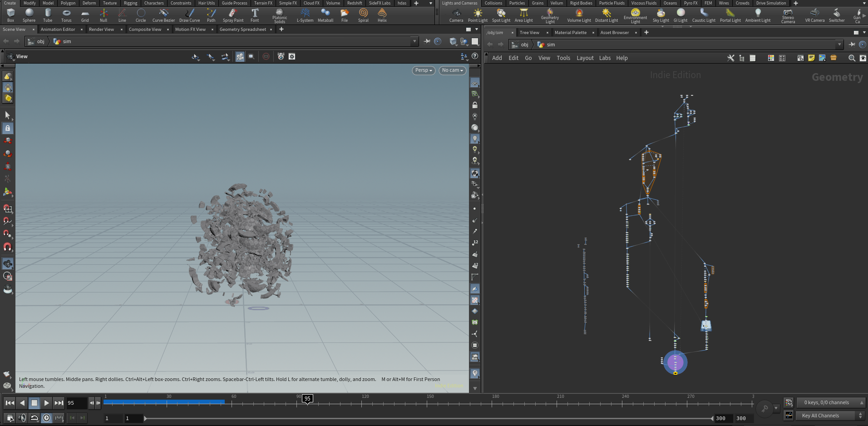Open the Geometry Spreadsheet tab
This screenshot has height=426, width=868.
click(243, 29)
